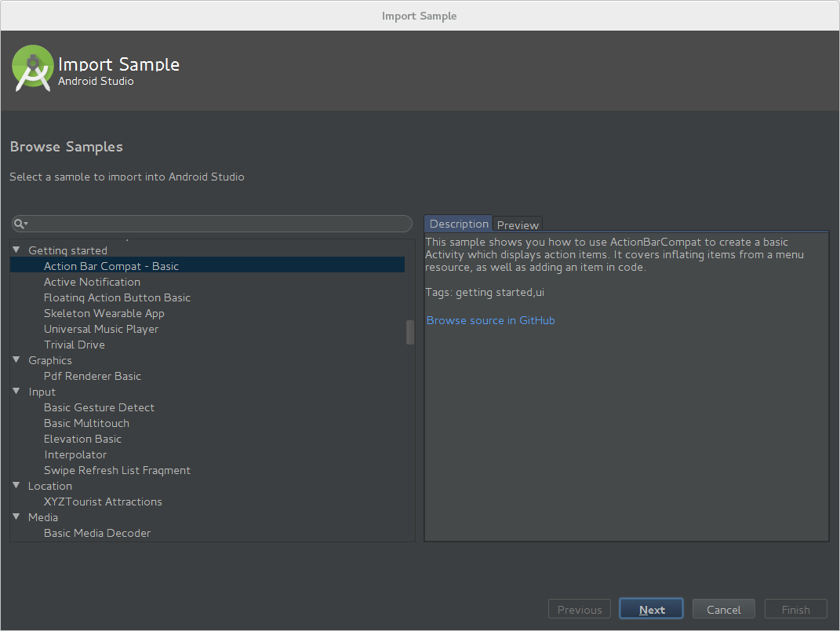Click the search magnifier icon
The image size is (840, 631).
point(20,224)
